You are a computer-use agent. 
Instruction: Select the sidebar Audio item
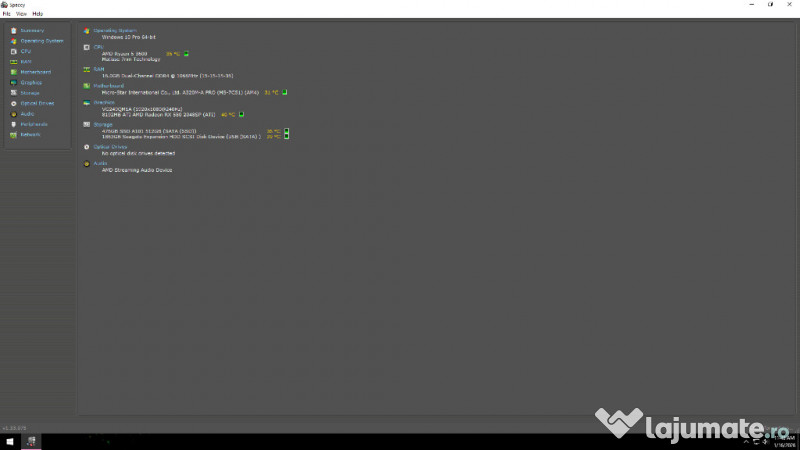click(x=27, y=114)
